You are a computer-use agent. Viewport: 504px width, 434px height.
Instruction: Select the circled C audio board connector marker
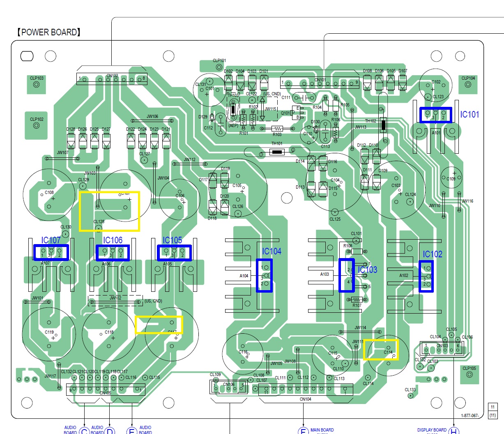(x=84, y=431)
